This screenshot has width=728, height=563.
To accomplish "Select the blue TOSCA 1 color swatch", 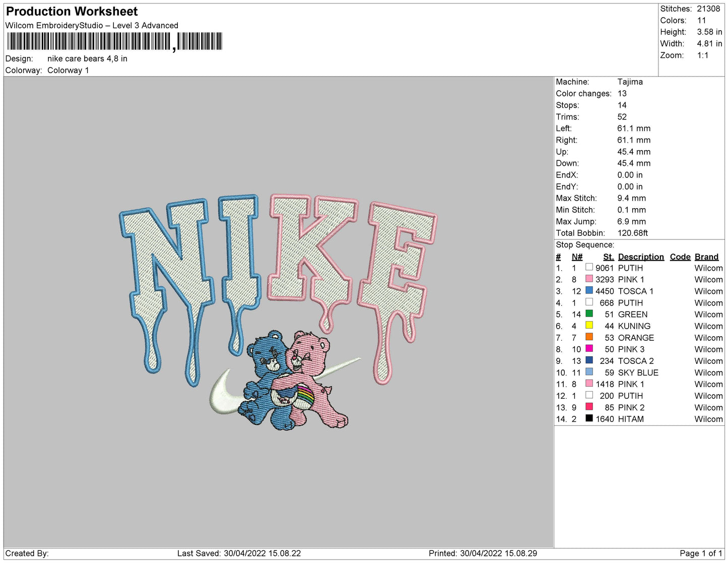I will click(589, 290).
